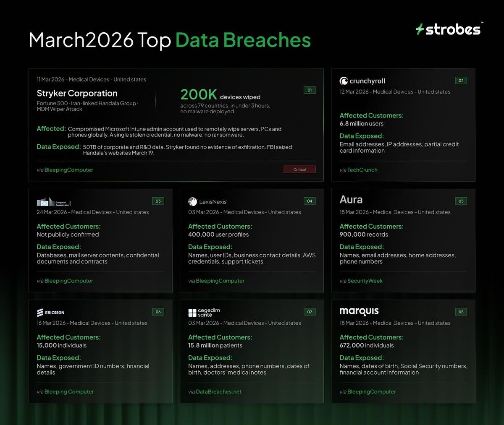The width and height of the screenshot is (504, 425).
Task: Click '24 Mar 2026' date on European Commission card
Action: tap(52, 212)
